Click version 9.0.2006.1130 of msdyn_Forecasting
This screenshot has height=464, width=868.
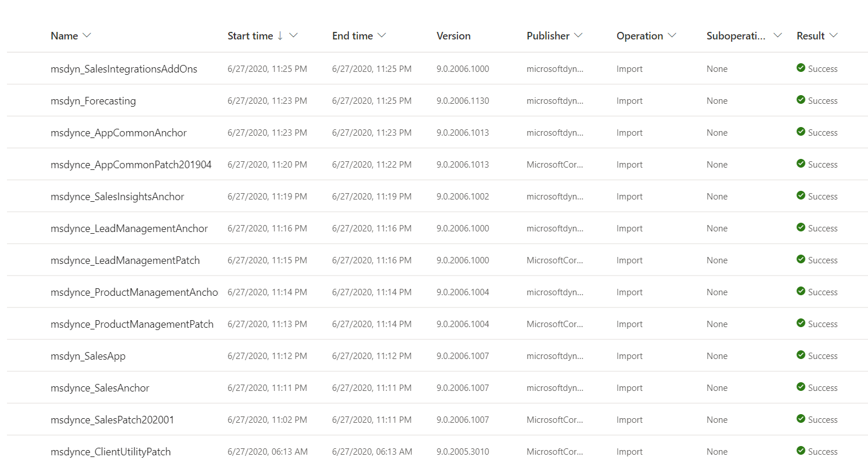pyautogui.click(x=463, y=101)
